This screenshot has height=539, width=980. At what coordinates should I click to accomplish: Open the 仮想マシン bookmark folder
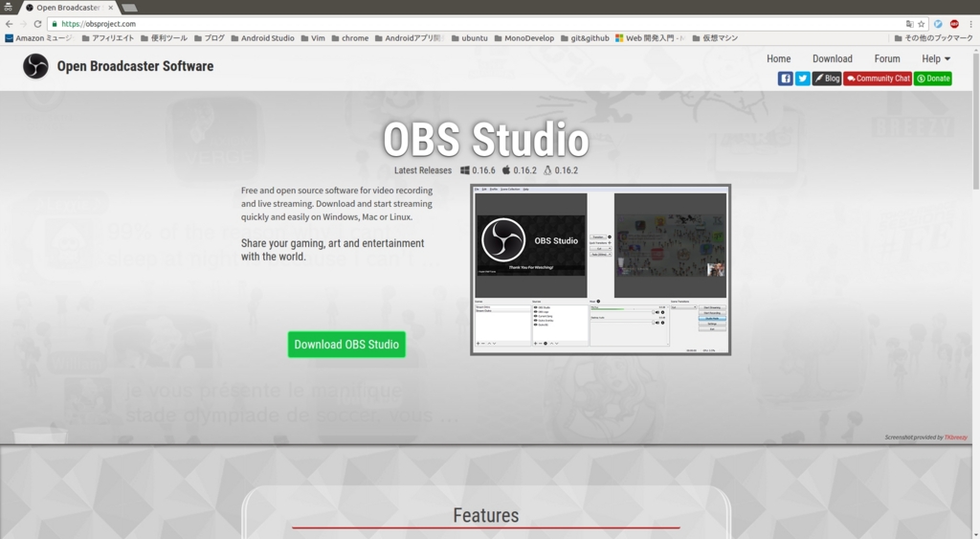point(715,38)
